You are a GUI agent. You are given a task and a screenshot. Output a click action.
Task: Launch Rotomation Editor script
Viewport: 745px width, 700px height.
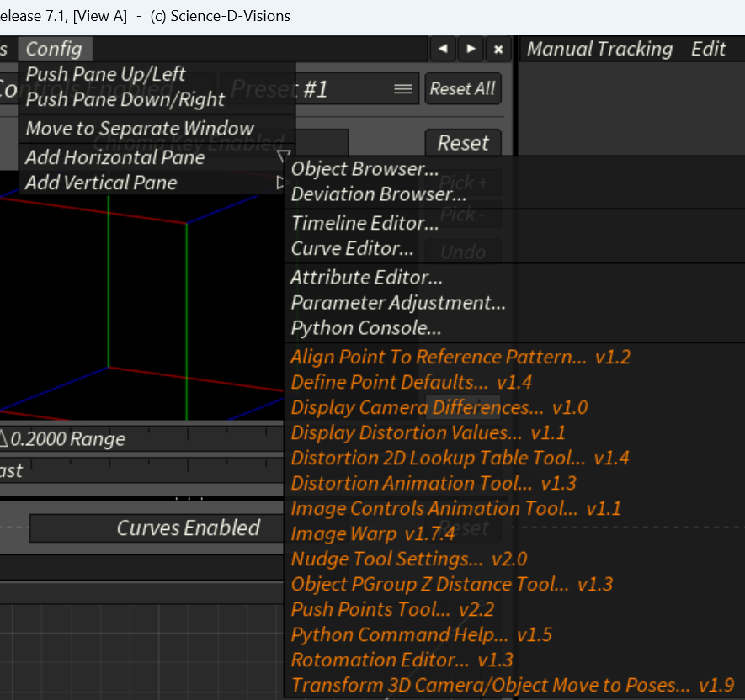click(515, 660)
